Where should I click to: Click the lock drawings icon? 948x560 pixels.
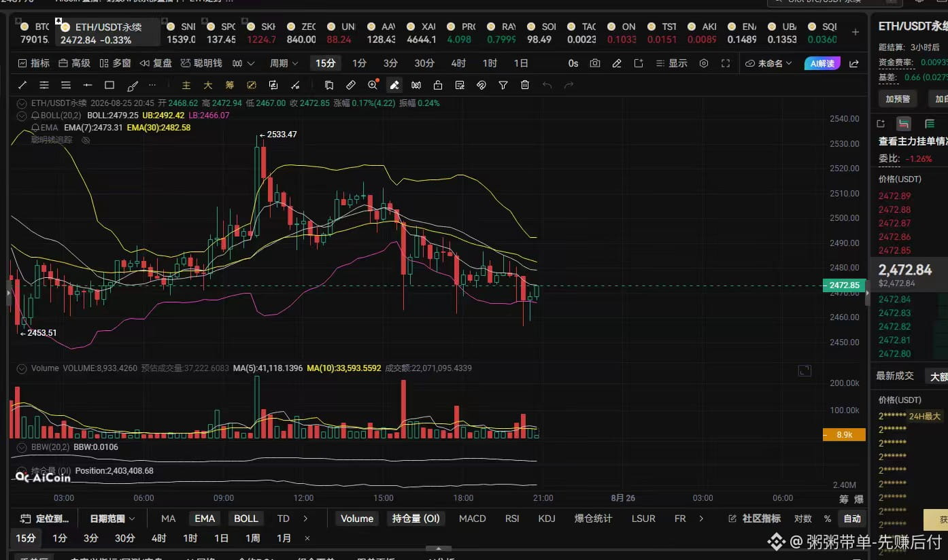pyautogui.click(x=438, y=86)
